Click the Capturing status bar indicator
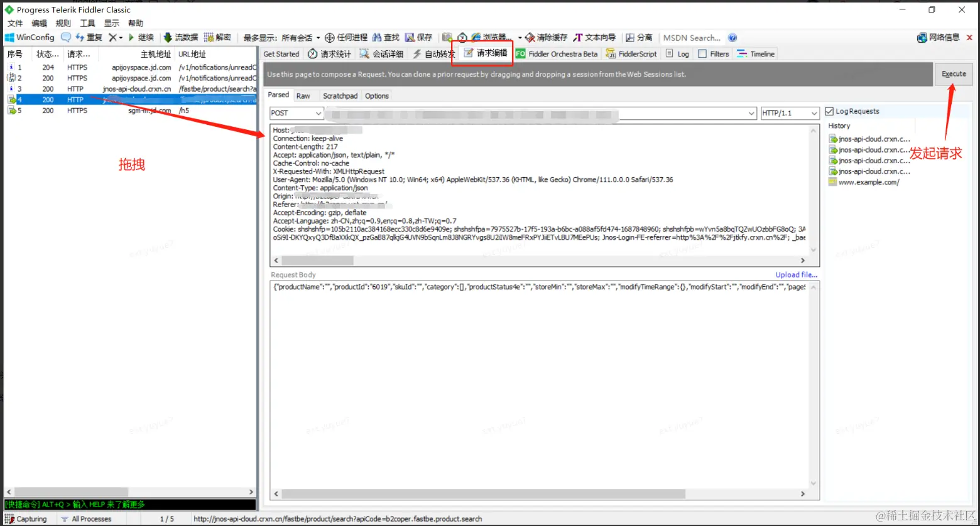980x526 pixels. (26, 519)
